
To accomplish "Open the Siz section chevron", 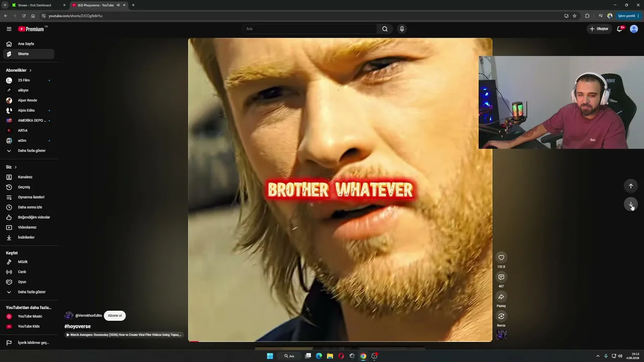I will point(16,167).
